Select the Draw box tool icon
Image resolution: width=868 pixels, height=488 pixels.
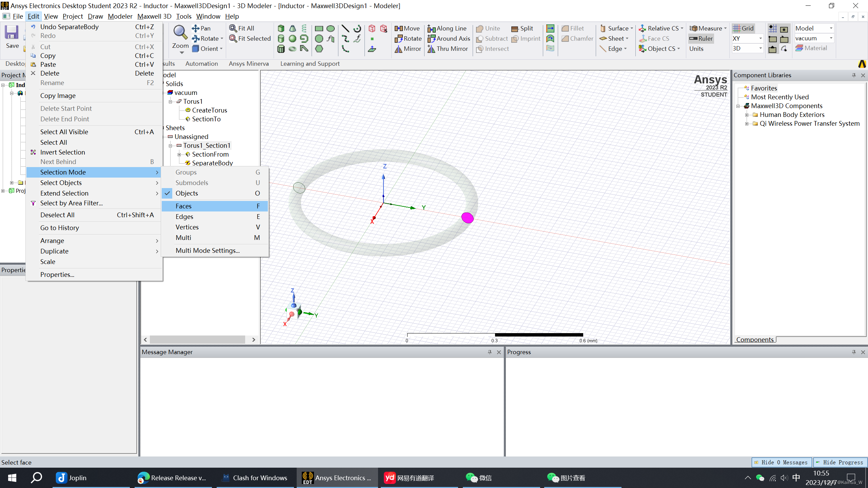coord(281,28)
